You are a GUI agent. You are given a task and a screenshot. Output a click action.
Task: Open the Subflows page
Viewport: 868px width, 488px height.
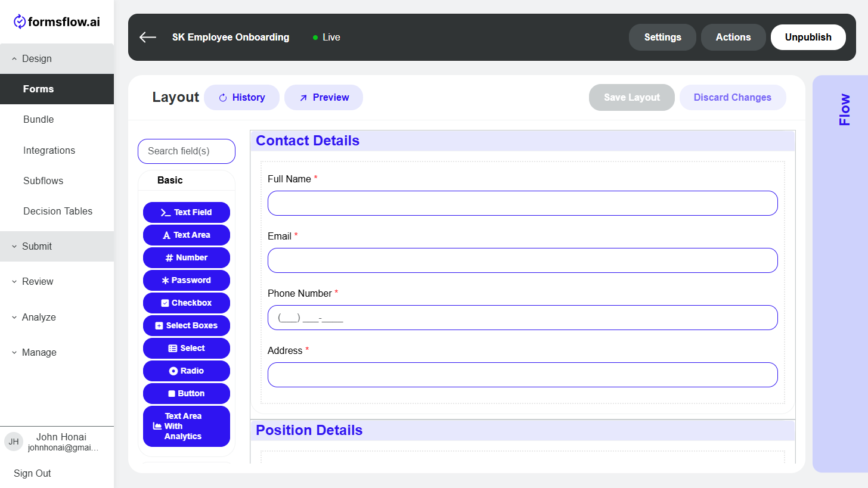(57, 181)
